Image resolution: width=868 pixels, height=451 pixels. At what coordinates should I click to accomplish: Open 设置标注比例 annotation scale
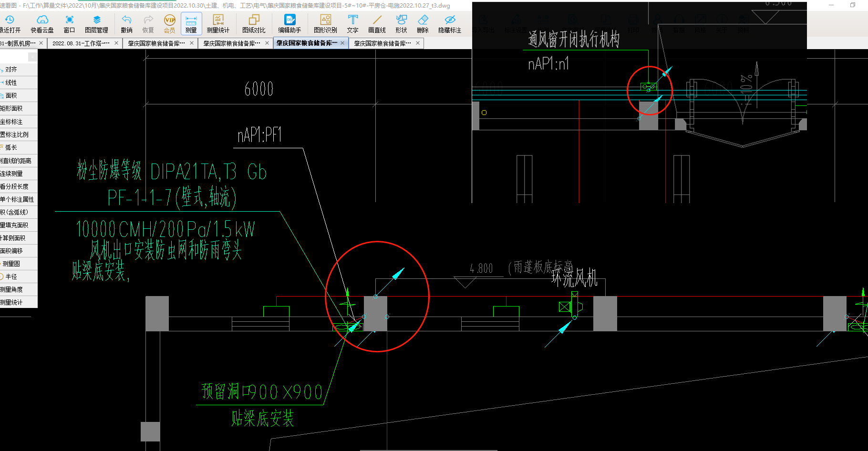tap(19, 134)
